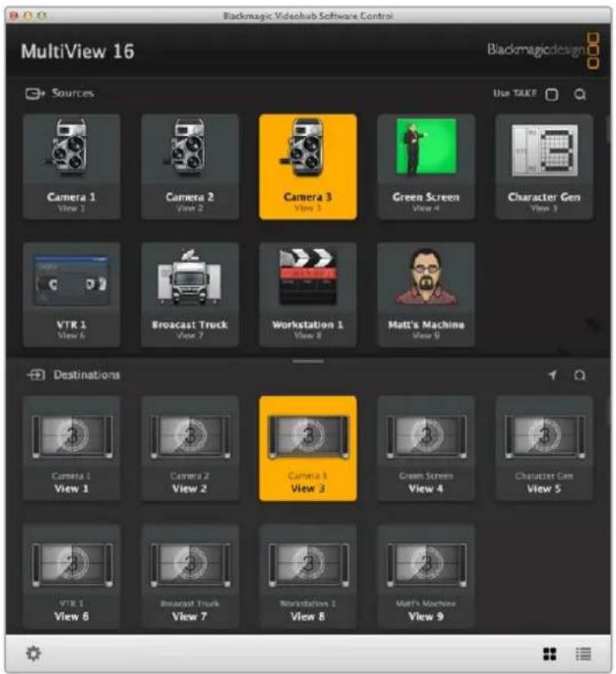Select the View 8 destination
Viewport: 616px width, 674px height.
pyautogui.click(x=308, y=576)
